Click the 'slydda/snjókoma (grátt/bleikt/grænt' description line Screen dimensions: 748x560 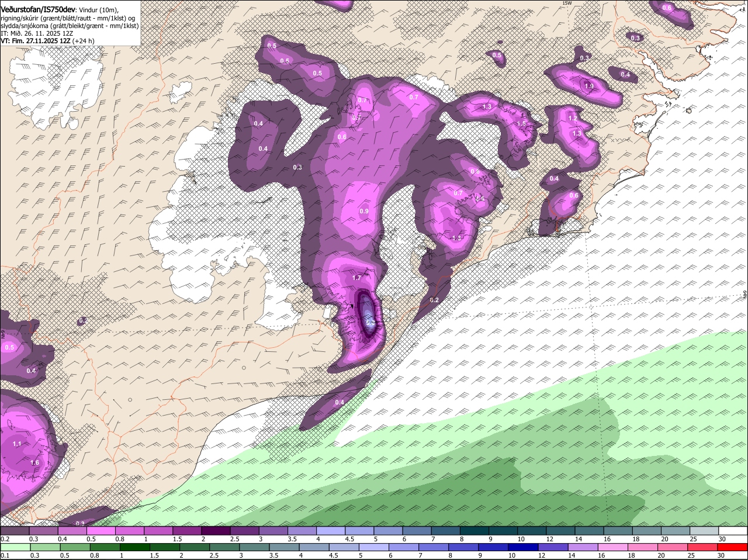(x=70, y=26)
